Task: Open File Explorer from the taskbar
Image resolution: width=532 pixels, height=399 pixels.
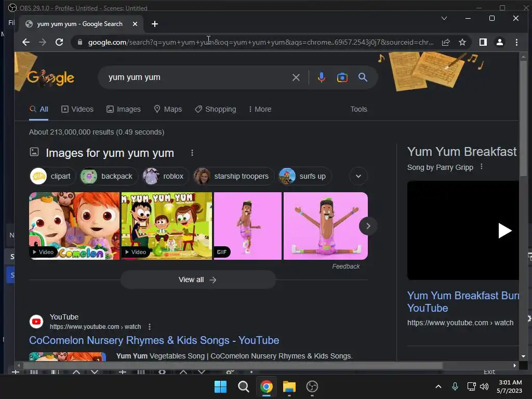Action: [289, 387]
